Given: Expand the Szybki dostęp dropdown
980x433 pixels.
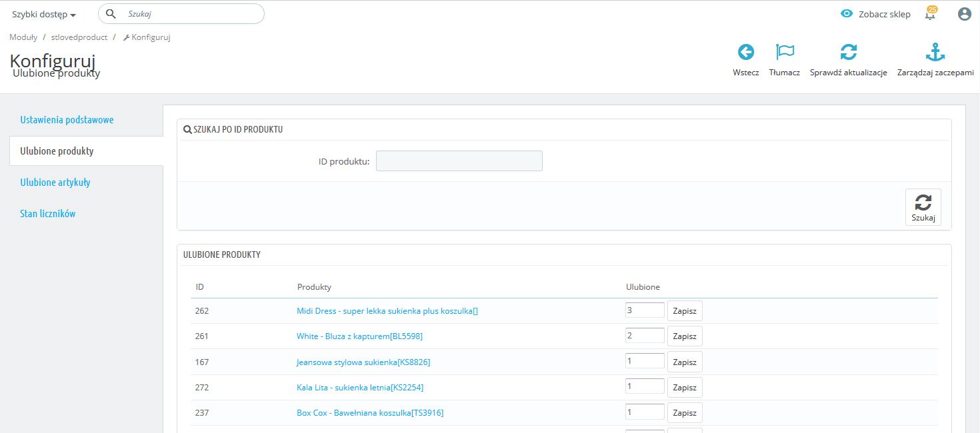Looking at the screenshot, I should (44, 14).
